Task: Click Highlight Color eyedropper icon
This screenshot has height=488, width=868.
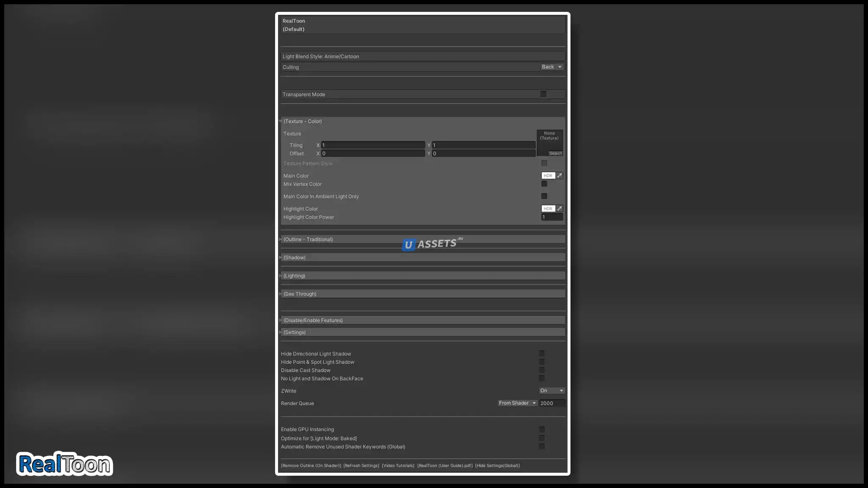Action: click(x=559, y=208)
